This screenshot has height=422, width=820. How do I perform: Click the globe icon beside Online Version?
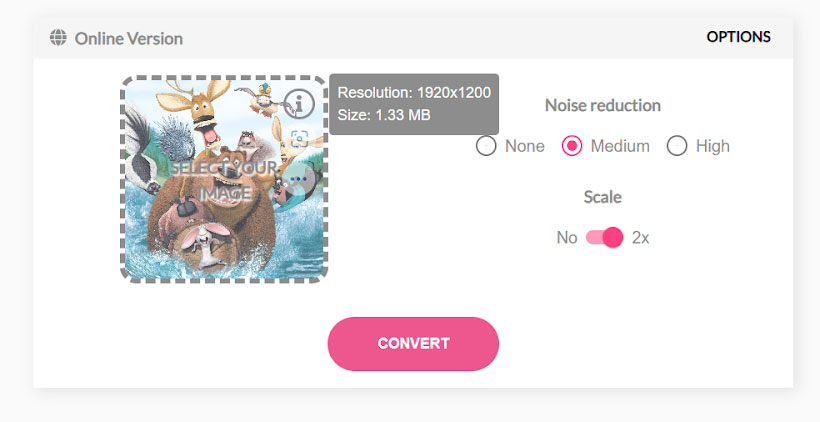(x=58, y=38)
